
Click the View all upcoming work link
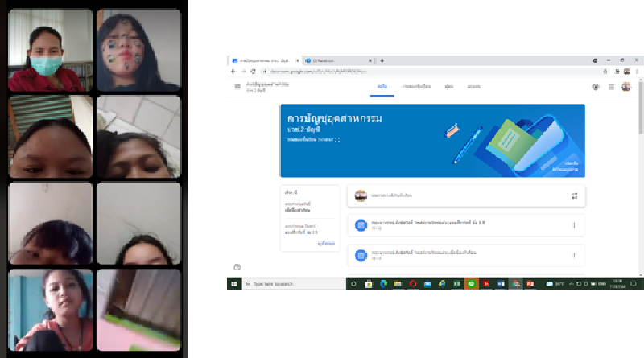click(x=326, y=241)
